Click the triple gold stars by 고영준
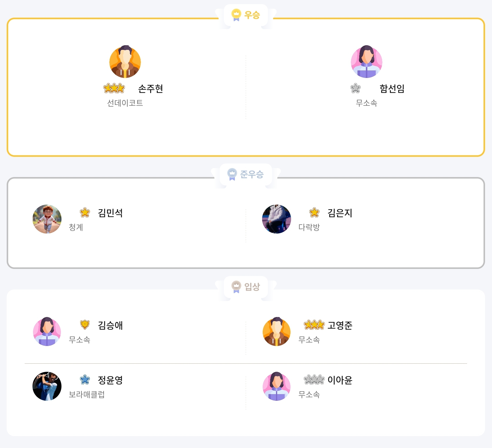Screen dimensions: 492x448 click(x=314, y=325)
